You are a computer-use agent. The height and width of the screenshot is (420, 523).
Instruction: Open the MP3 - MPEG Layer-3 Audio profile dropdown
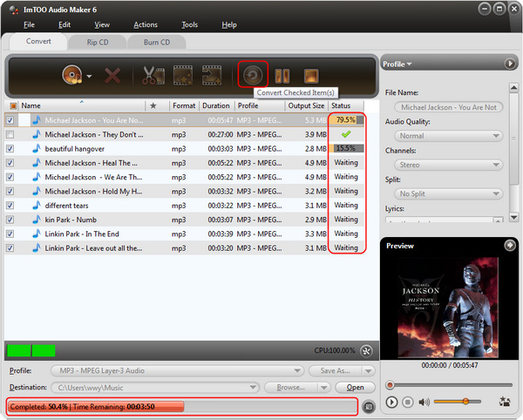tap(178, 370)
